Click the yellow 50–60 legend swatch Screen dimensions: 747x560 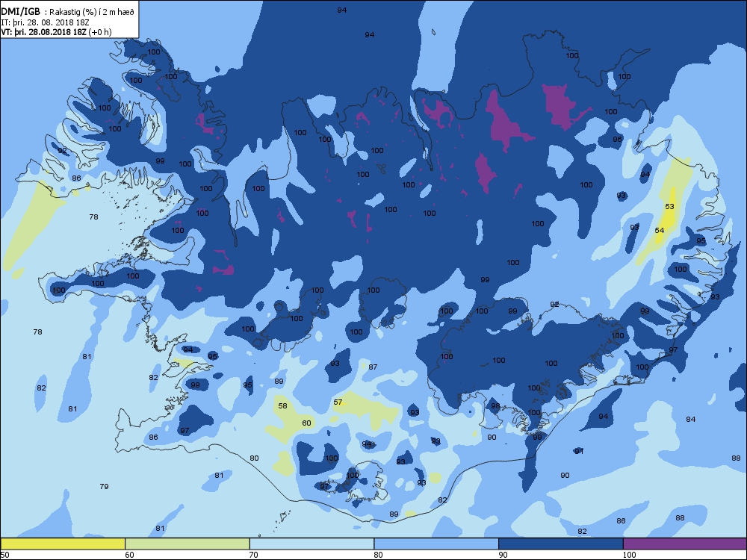pos(63,544)
